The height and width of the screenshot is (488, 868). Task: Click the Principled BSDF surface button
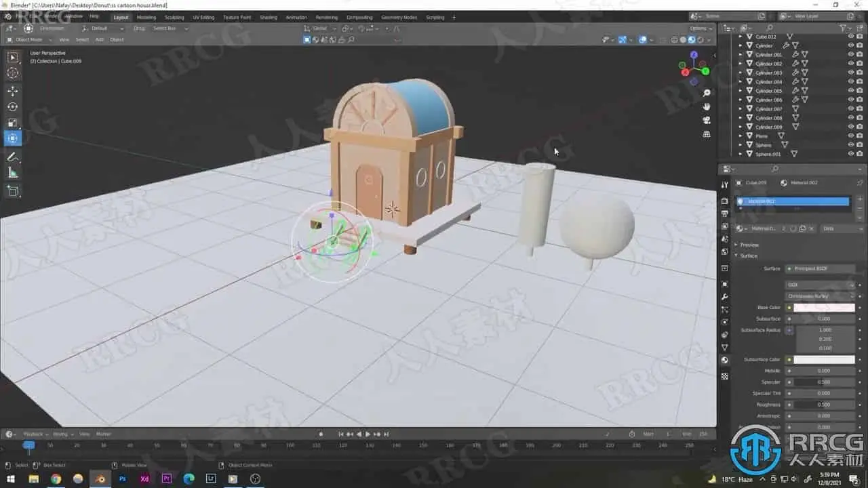[x=821, y=268]
